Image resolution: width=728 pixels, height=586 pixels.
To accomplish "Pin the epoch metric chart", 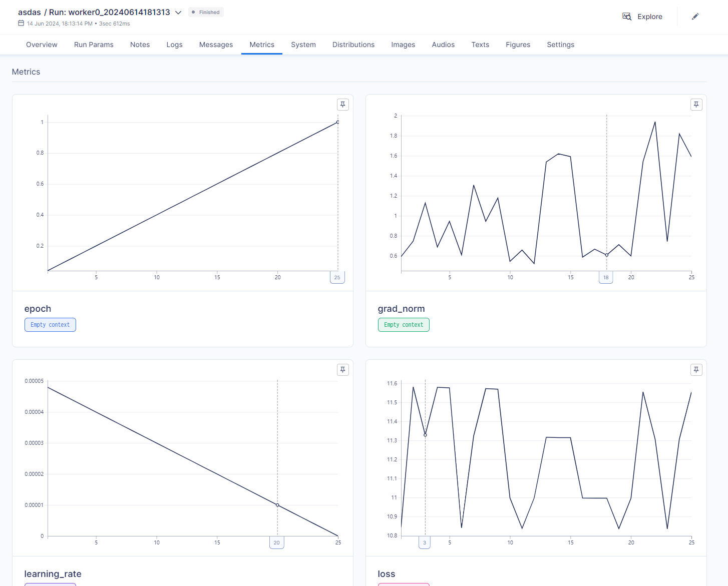I will pos(342,105).
